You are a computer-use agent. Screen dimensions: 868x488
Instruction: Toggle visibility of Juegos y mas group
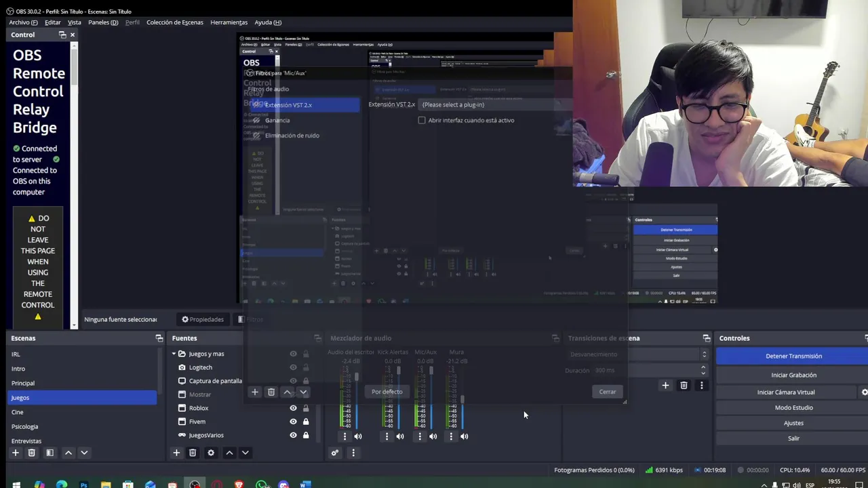[293, 354]
